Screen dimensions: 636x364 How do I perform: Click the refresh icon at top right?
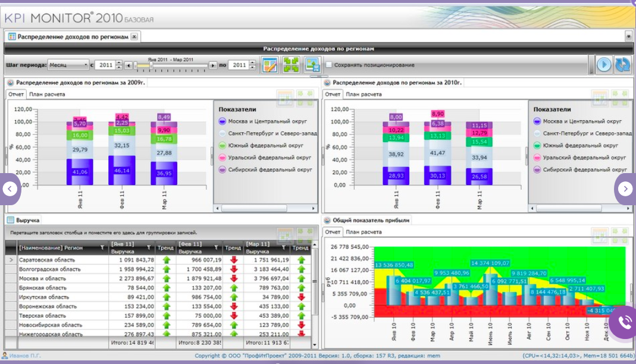[x=623, y=64]
